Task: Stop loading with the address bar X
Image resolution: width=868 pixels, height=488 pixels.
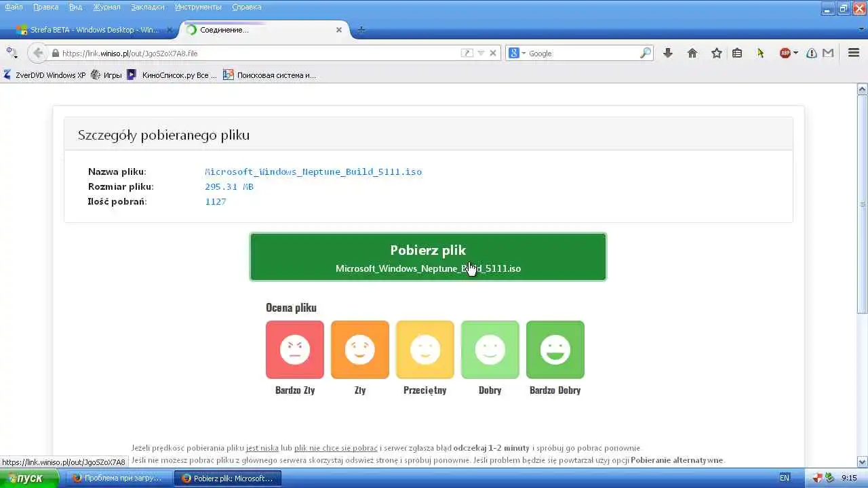Action: [x=493, y=53]
